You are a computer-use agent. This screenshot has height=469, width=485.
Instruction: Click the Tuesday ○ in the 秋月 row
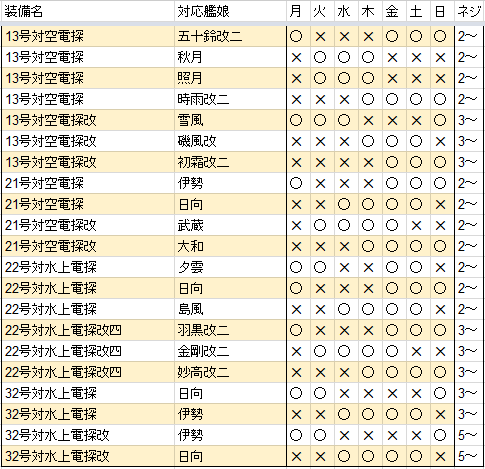(x=320, y=57)
